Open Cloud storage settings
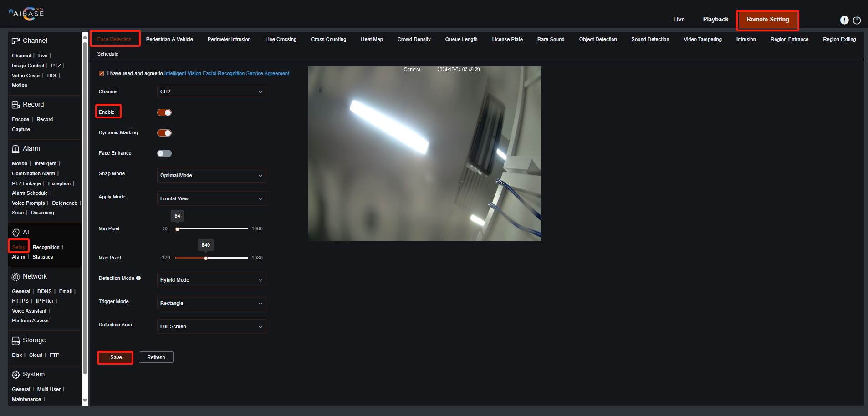The image size is (868, 416). click(36, 355)
